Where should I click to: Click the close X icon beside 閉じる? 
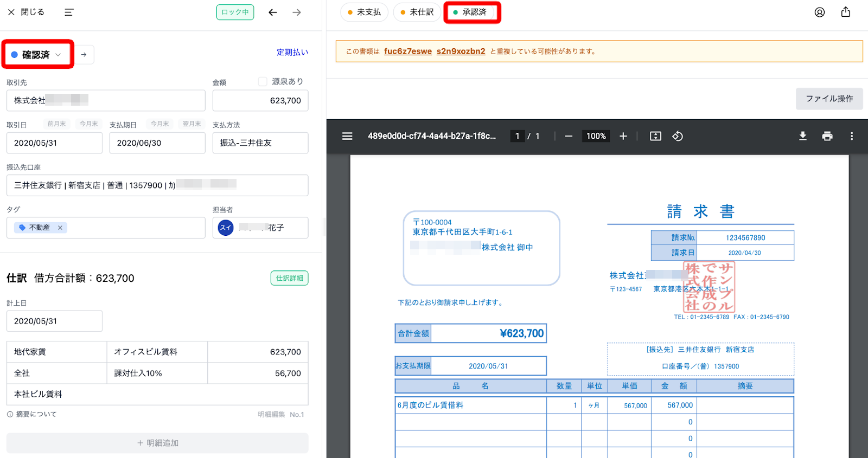coord(11,12)
